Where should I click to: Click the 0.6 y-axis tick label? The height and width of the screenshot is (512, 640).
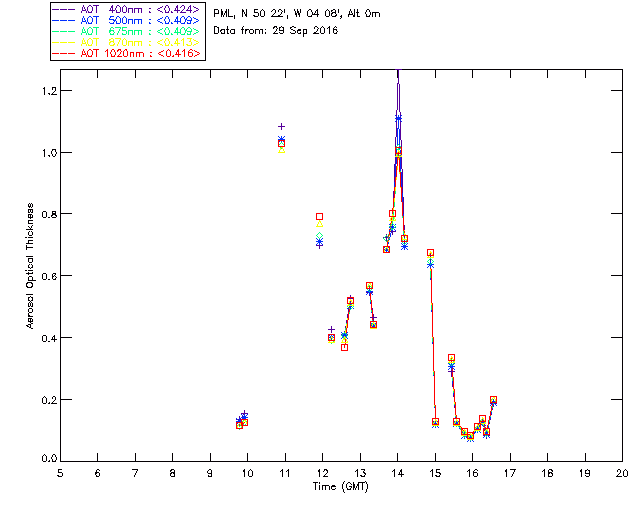pyautogui.click(x=49, y=276)
